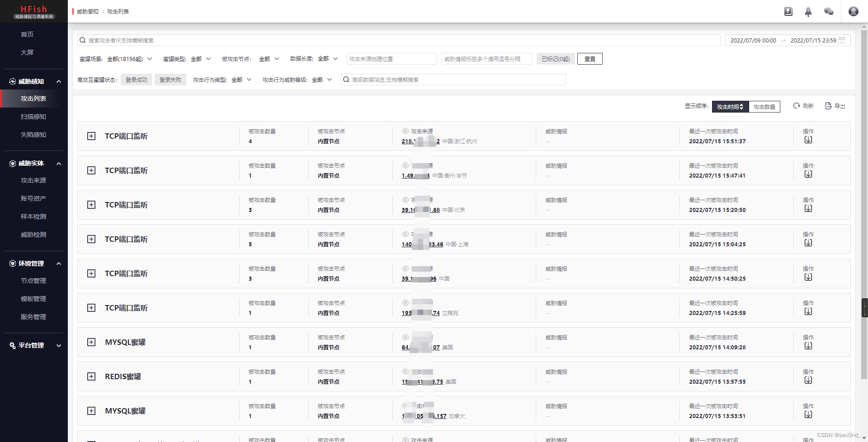Click 威胁感知 in breadcrumb
This screenshot has height=442, width=868.
click(88, 11)
